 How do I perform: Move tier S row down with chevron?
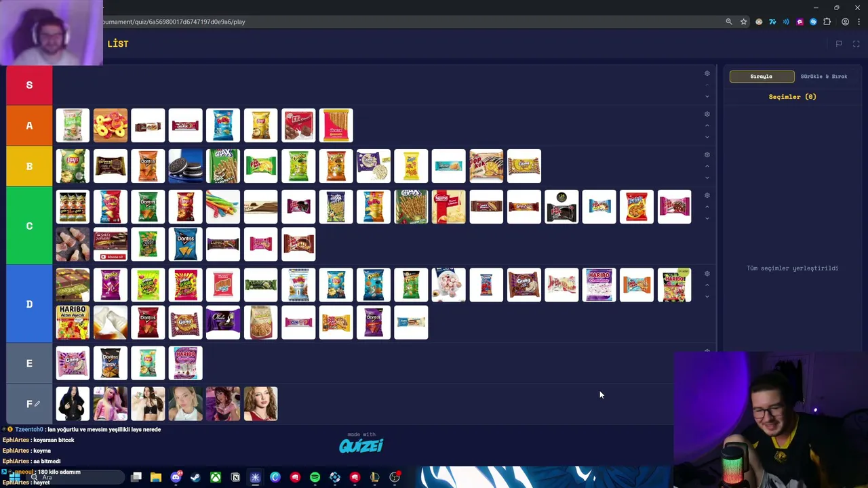point(707,96)
